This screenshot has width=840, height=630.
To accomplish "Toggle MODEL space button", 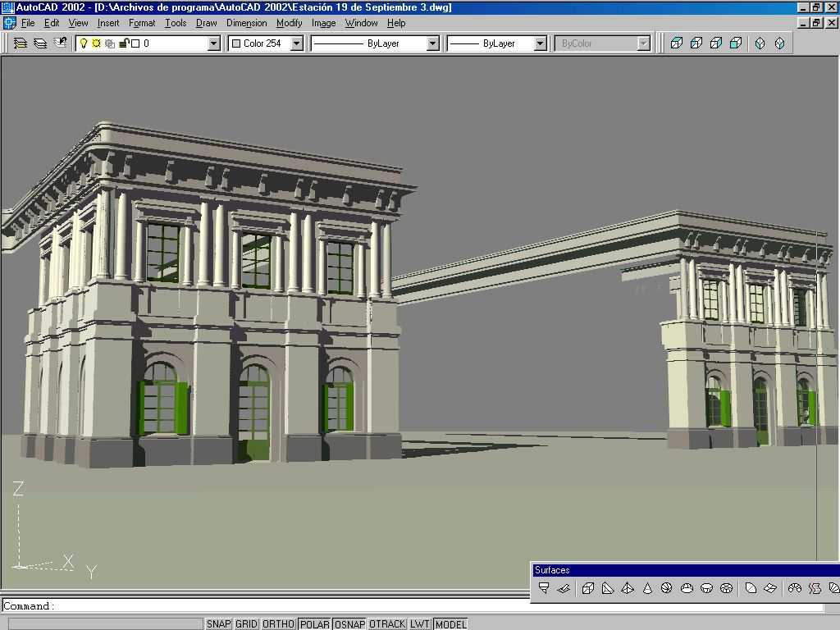I will coord(450,624).
